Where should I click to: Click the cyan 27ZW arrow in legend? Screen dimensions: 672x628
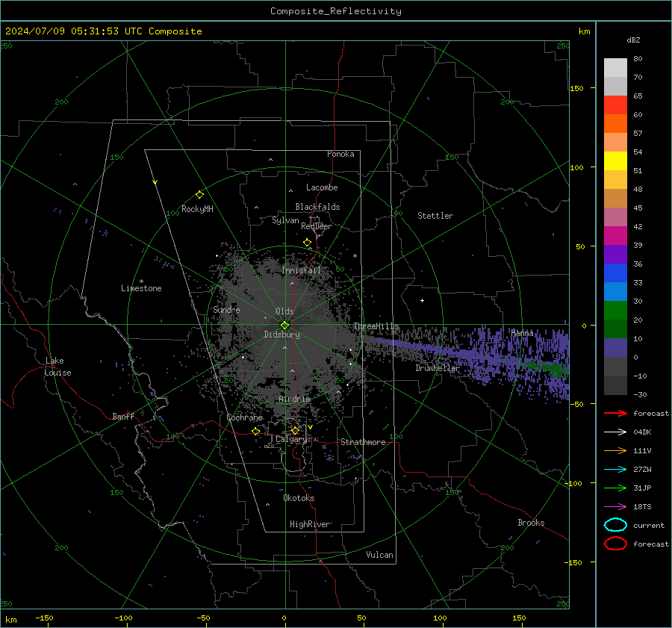tap(615, 470)
